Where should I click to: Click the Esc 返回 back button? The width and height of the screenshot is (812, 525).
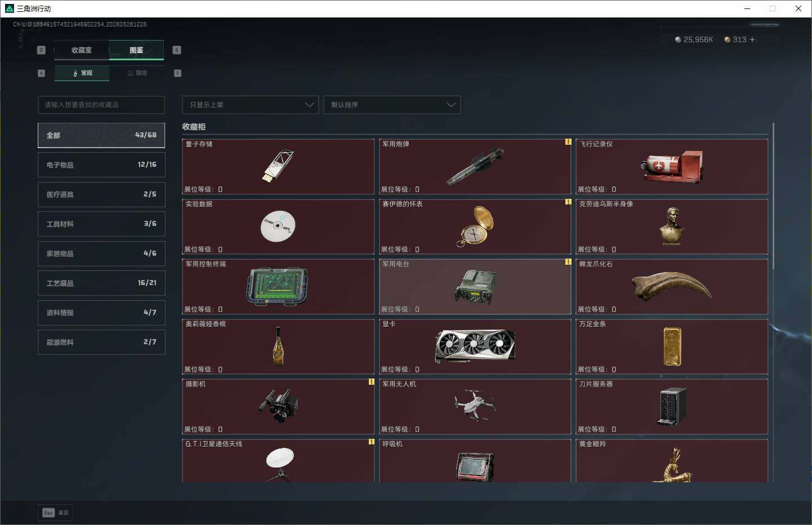[55, 513]
